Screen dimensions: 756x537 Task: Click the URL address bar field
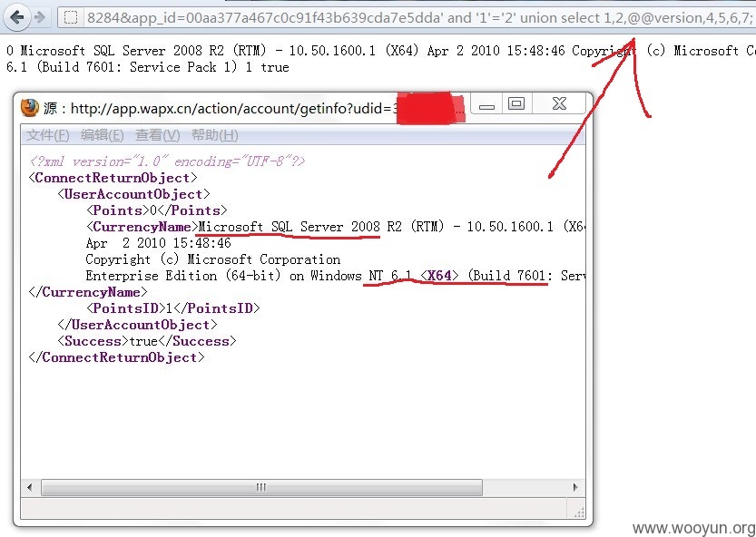click(x=407, y=18)
